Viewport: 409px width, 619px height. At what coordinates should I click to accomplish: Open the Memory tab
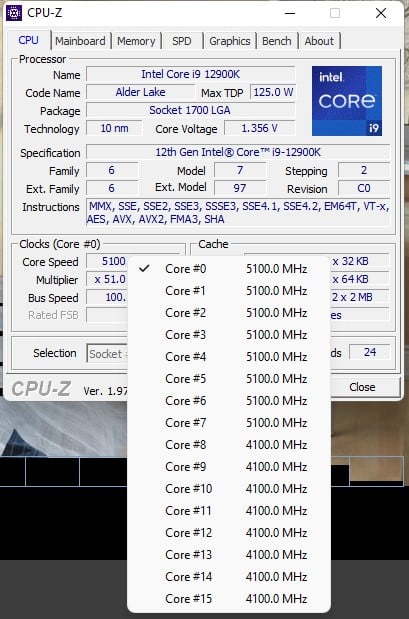coord(136,41)
